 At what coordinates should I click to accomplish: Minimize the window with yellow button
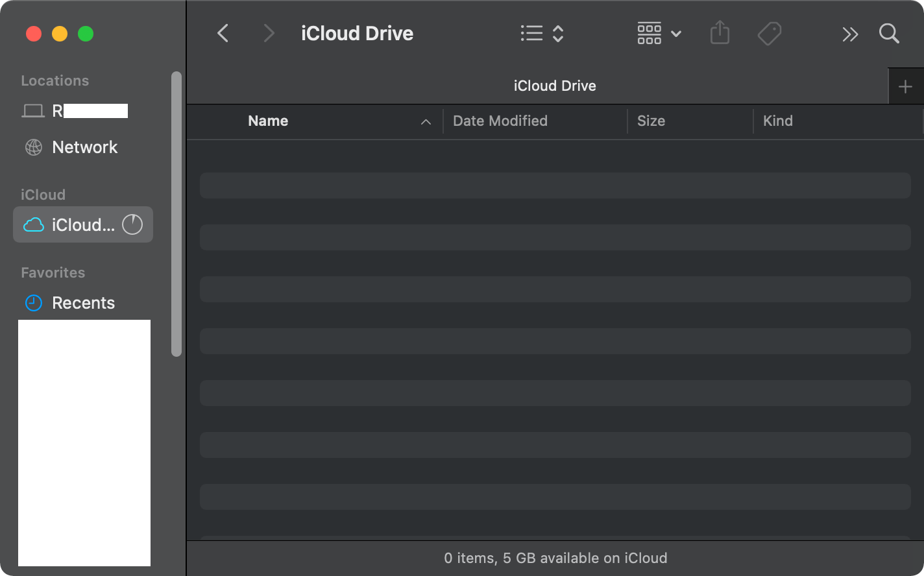[x=60, y=34]
